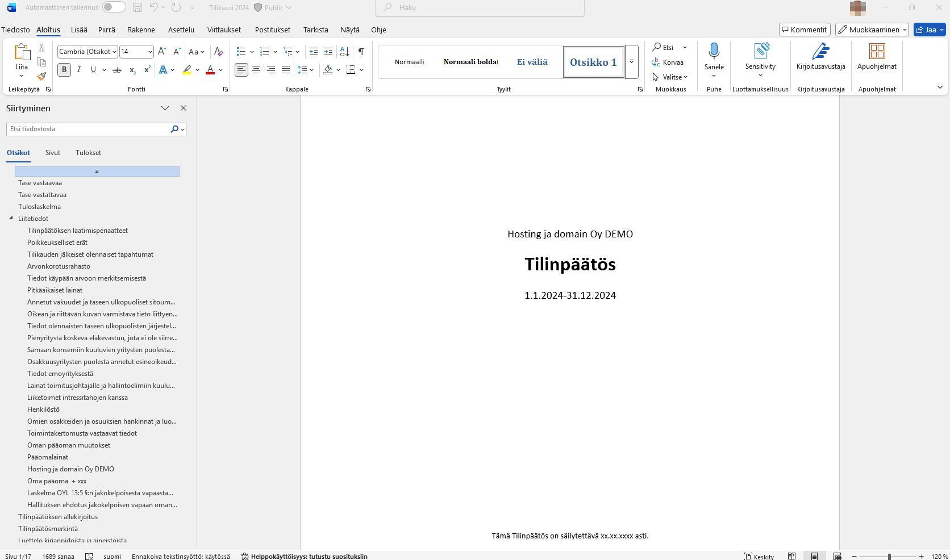Screen dimensions: 950x560
Task: Click the Kommentit button
Action: click(804, 30)
